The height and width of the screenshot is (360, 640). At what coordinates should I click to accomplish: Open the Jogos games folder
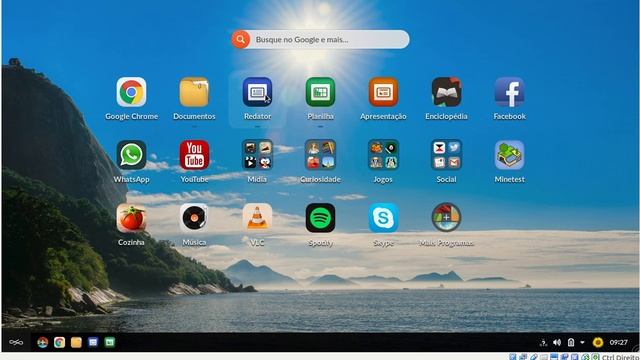pyautogui.click(x=383, y=155)
